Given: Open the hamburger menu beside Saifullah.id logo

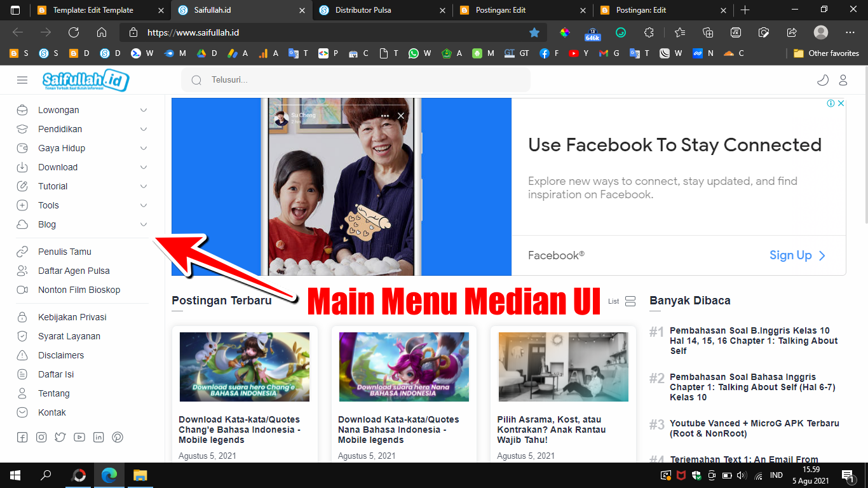Looking at the screenshot, I should [x=22, y=80].
